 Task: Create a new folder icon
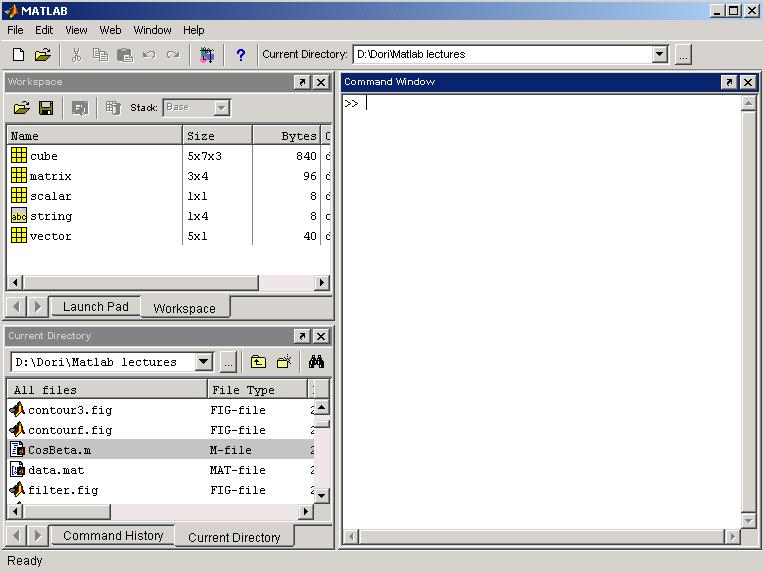(x=284, y=362)
